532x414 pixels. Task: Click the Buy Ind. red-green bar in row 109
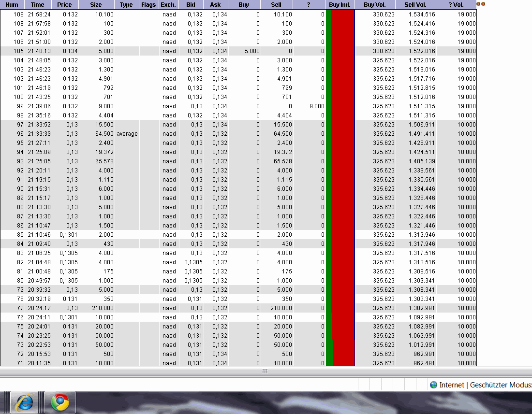(x=340, y=14)
